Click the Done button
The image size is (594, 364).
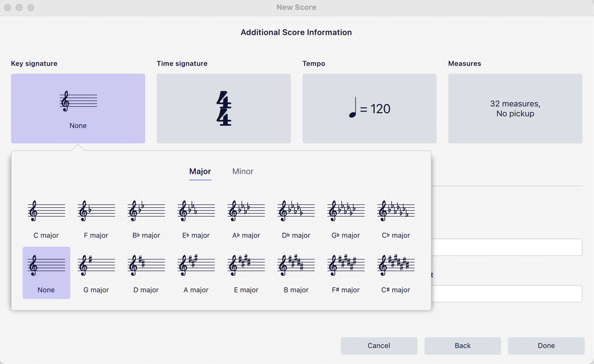(546, 346)
